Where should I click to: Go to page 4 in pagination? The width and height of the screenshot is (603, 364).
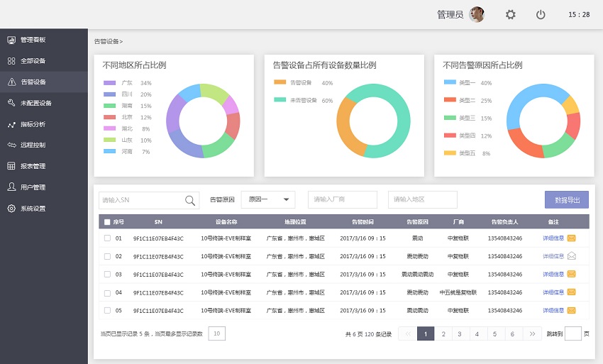[x=477, y=333]
